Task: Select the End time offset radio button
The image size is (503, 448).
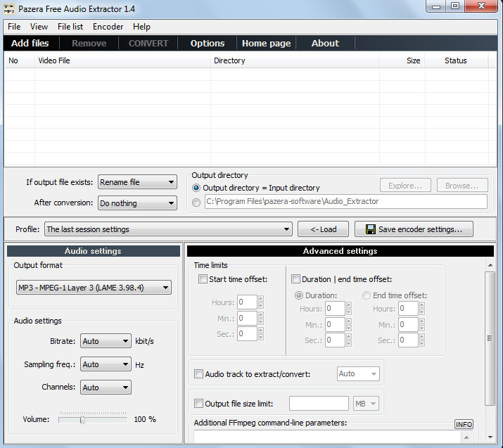Action: point(367,295)
